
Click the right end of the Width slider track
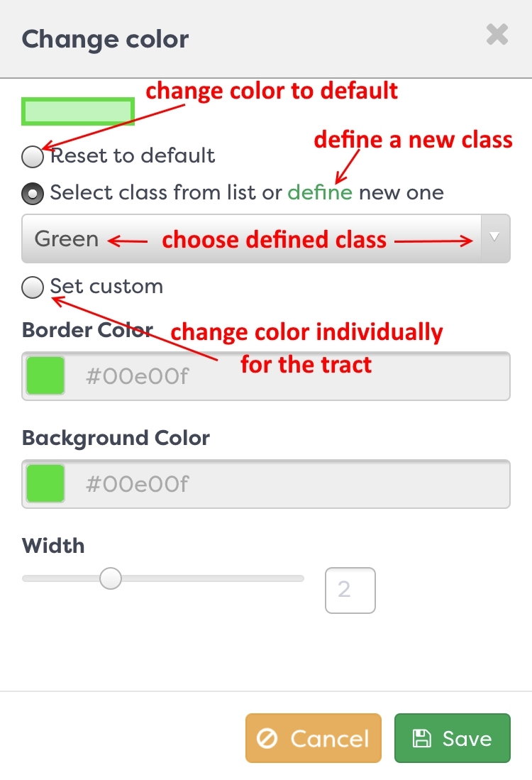click(300, 578)
